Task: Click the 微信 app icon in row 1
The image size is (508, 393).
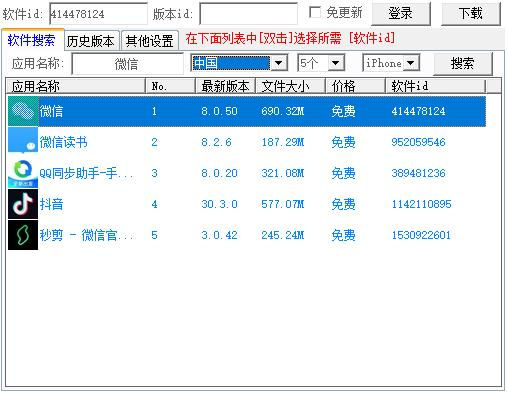Action: click(x=23, y=111)
